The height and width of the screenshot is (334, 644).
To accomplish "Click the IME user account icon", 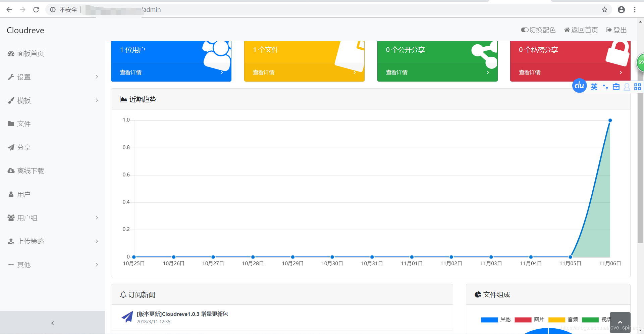I will click(627, 87).
